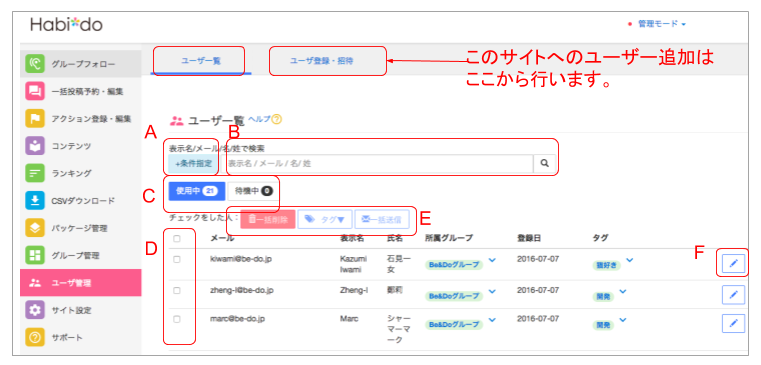Screen dimensions: 761x365
Task: Click the サポート question mark icon
Action: click(x=35, y=337)
